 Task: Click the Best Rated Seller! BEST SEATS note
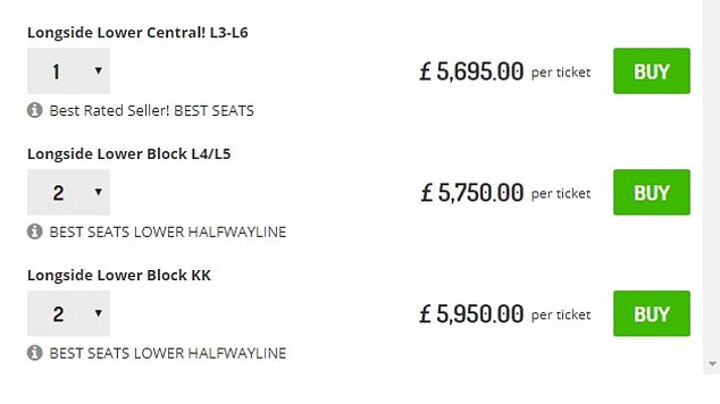click(x=152, y=111)
